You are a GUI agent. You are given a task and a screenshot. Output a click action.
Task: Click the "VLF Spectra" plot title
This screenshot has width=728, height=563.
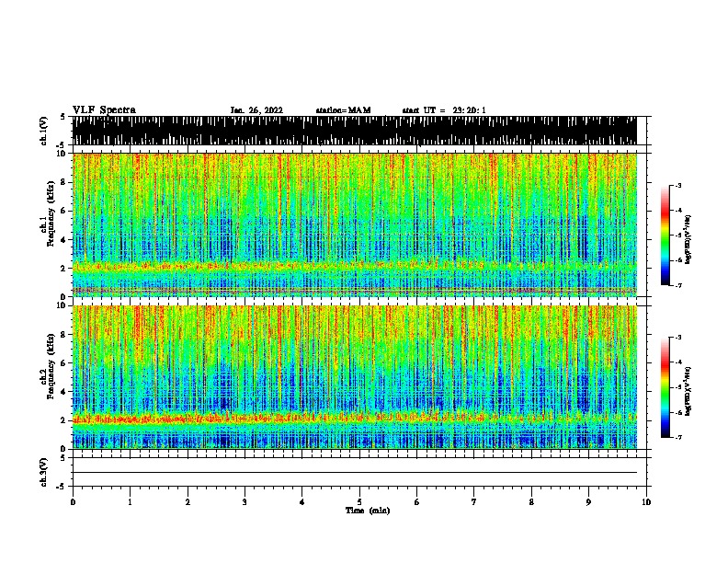104,110
